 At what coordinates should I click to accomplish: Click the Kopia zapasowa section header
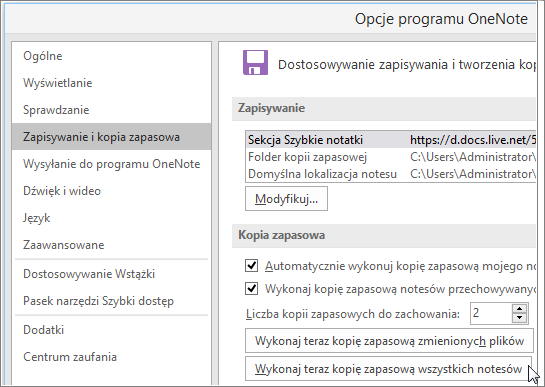click(x=384, y=236)
